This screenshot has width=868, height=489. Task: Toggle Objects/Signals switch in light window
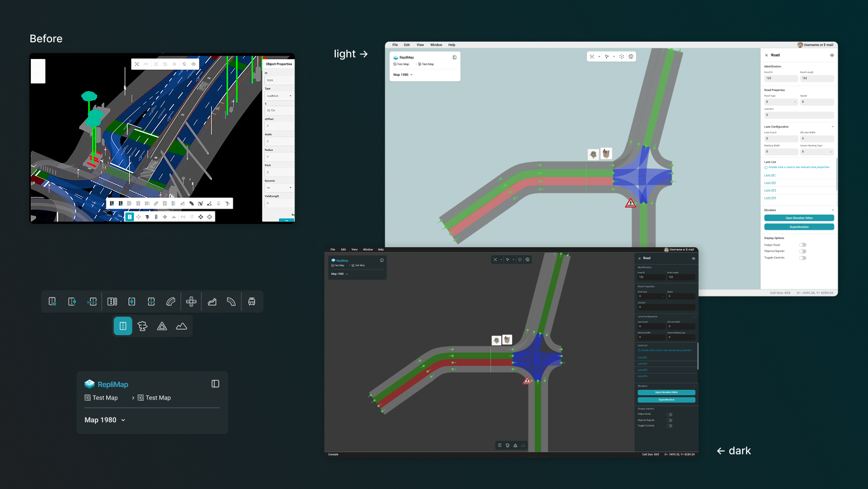802,252
